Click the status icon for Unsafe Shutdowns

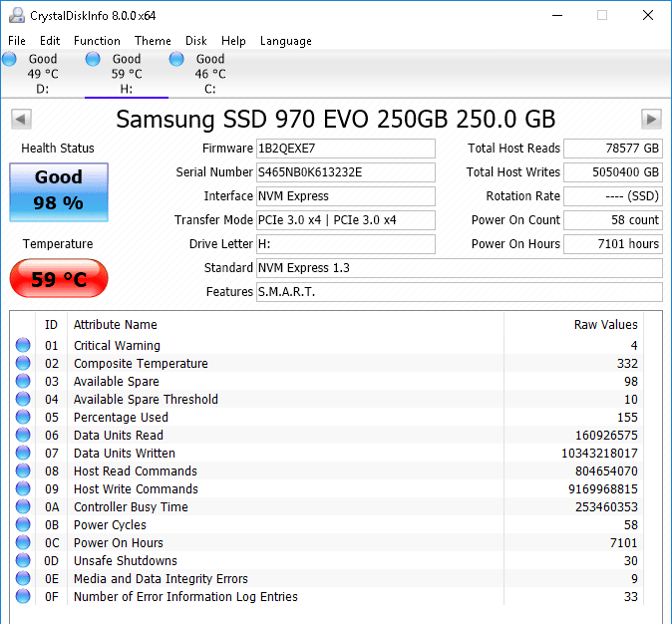23,560
